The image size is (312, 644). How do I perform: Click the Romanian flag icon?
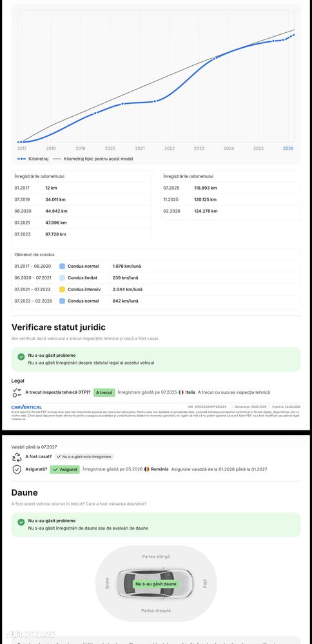click(146, 469)
